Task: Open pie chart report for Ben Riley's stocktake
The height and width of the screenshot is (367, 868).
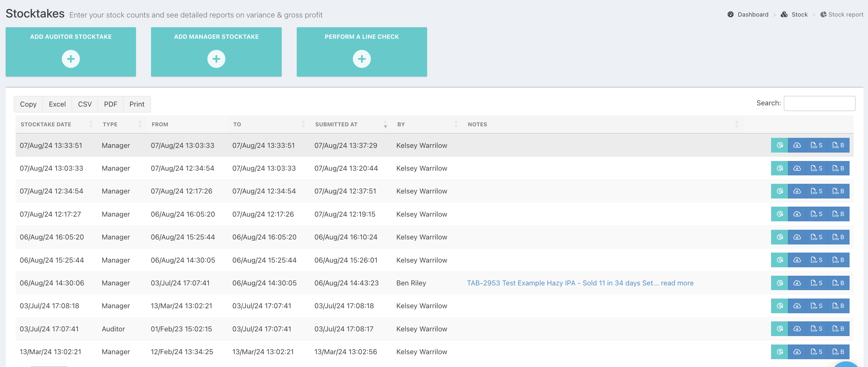Action: [x=780, y=283]
